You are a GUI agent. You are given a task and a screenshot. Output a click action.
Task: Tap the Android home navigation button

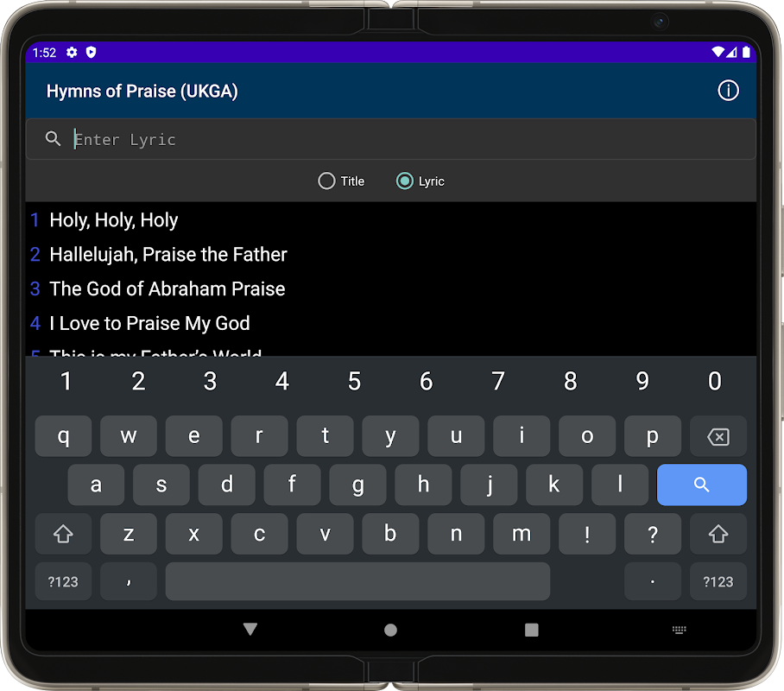(x=390, y=630)
